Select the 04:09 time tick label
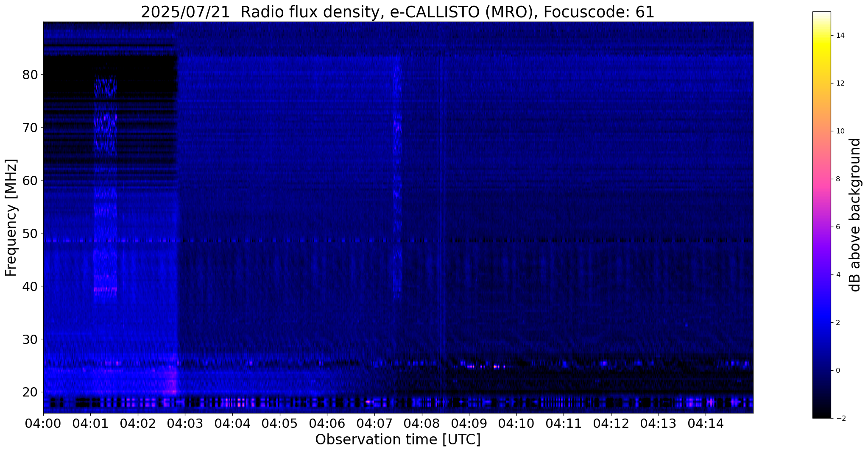Image resolution: width=868 pixels, height=452 pixels. point(469,424)
